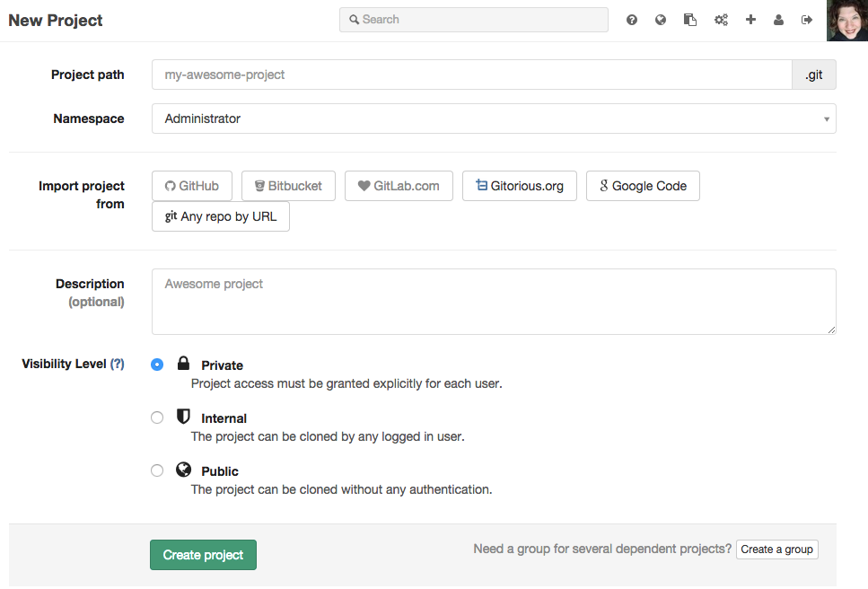This screenshot has width=868, height=589.
Task: Open snippets using the copy icon
Action: 690,19
